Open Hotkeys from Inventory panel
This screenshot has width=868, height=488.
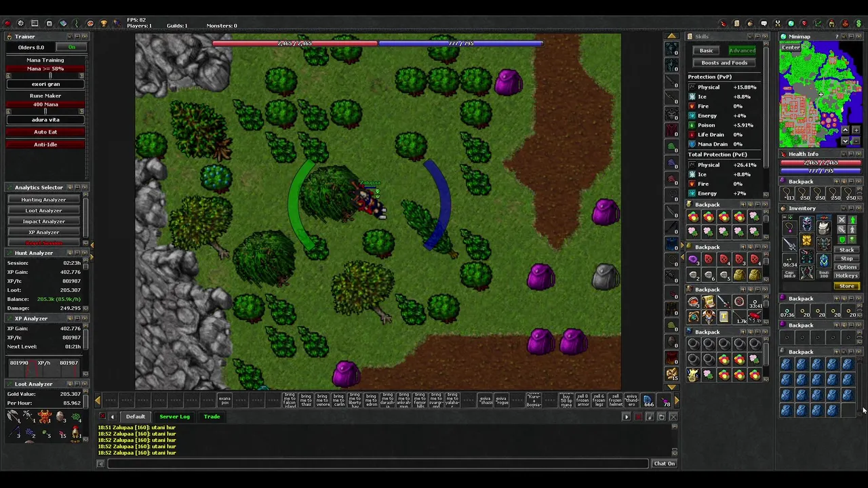click(846, 276)
